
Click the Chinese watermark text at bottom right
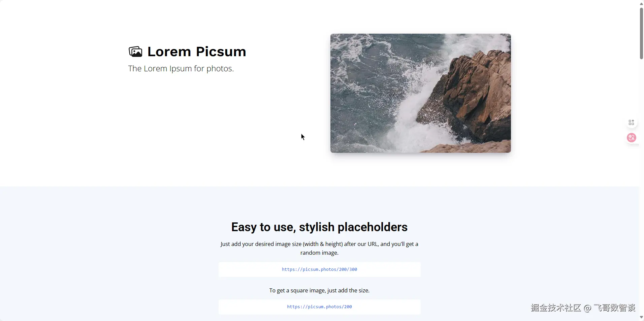point(583,308)
